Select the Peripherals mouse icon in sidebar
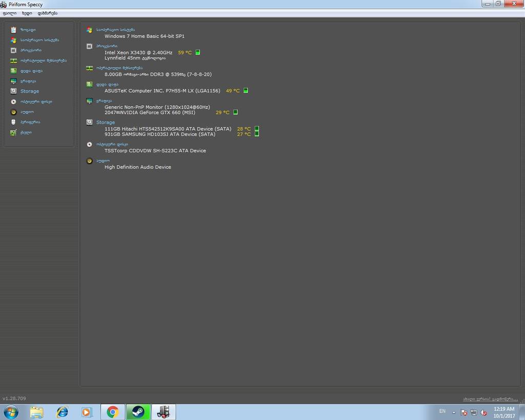Viewport: 525px width, 420px height. pyautogui.click(x=13, y=122)
